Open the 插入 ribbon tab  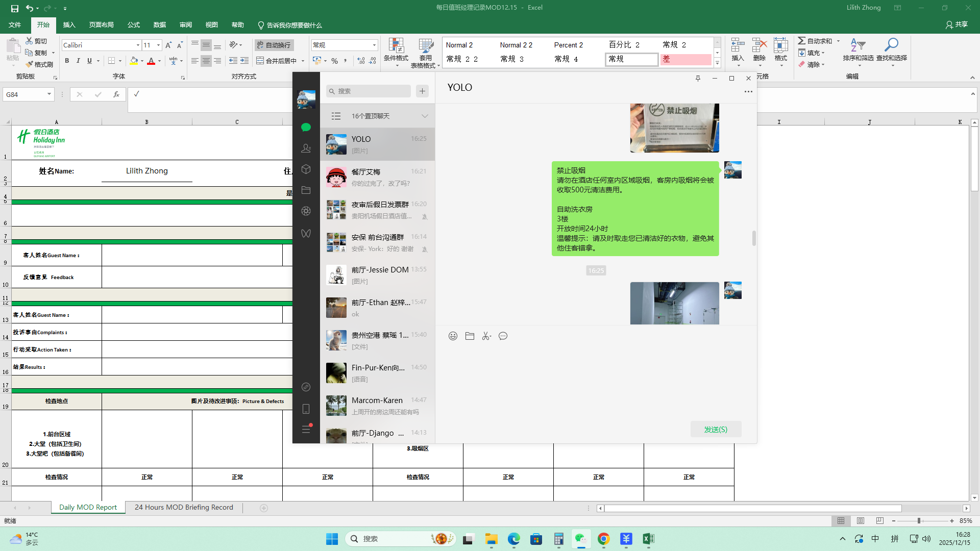tap(69, 25)
